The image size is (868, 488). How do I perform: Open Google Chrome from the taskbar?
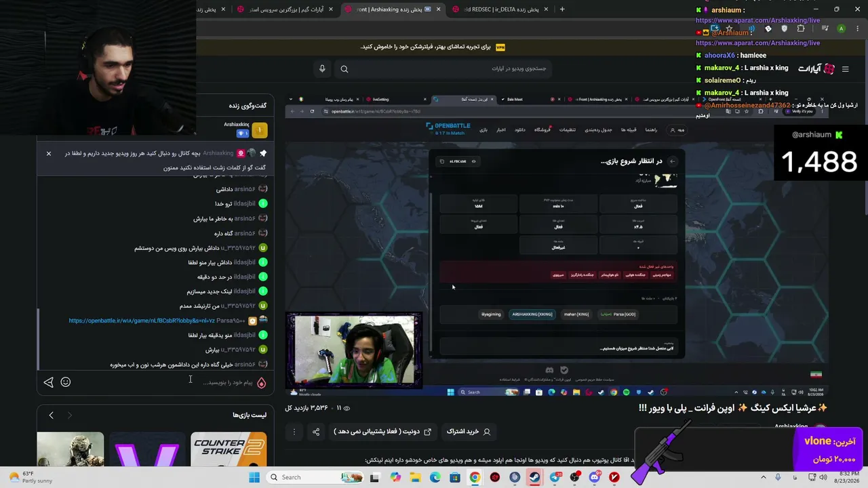click(475, 477)
